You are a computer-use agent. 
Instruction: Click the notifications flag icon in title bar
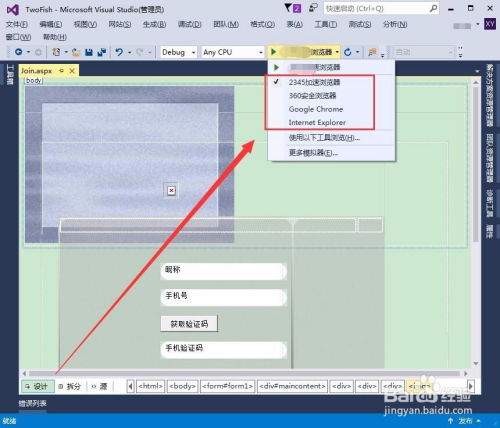(288, 8)
